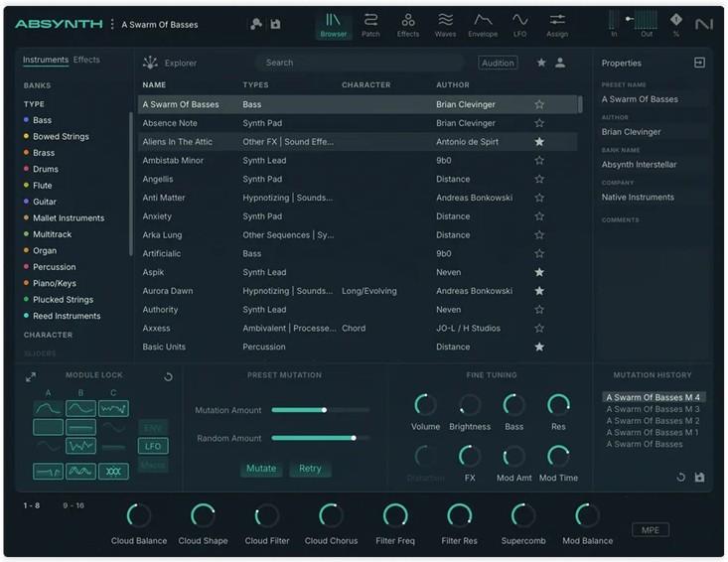
Task: Collapse the Properties panel
Action: tap(699, 63)
